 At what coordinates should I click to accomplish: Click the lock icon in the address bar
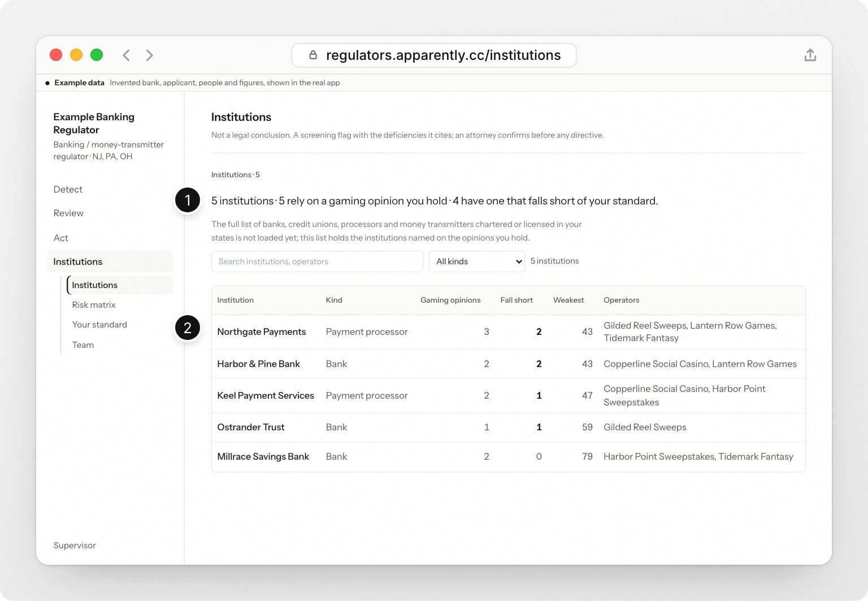pos(313,55)
